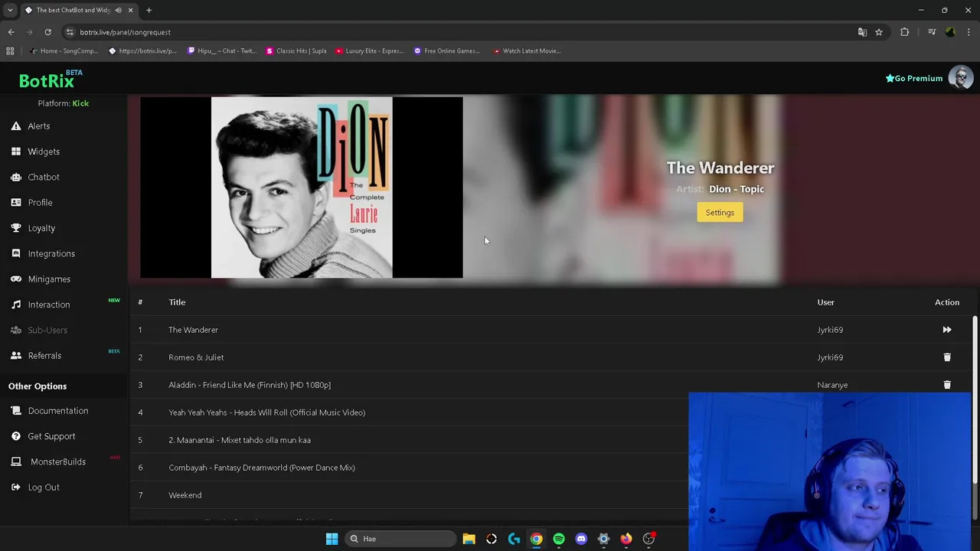
Task: Click the Go Premium link
Action: [x=914, y=78]
